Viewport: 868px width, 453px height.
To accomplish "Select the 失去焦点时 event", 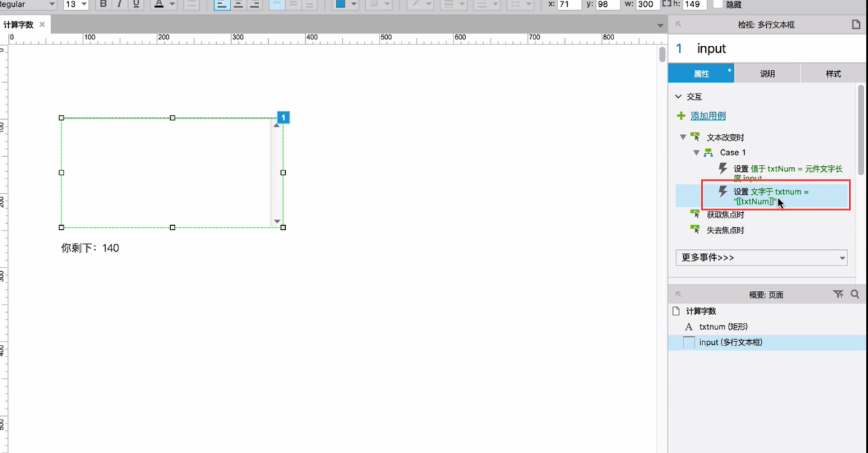I will (725, 231).
